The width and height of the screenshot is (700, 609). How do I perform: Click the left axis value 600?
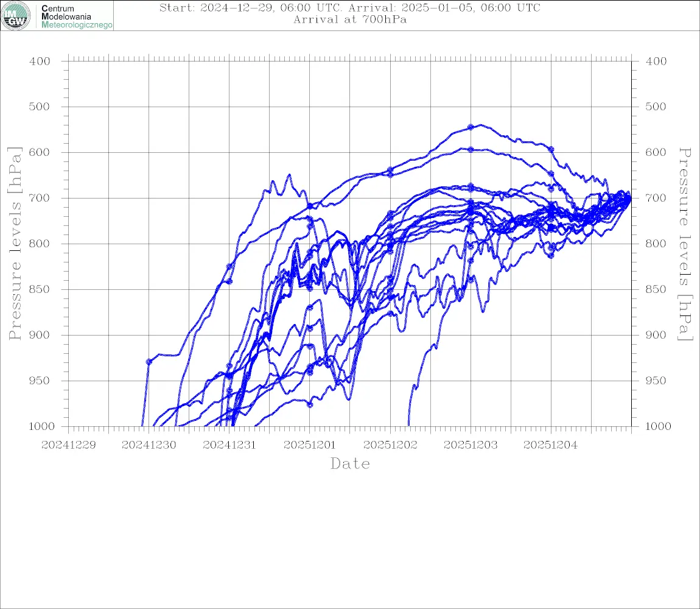pos(40,152)
